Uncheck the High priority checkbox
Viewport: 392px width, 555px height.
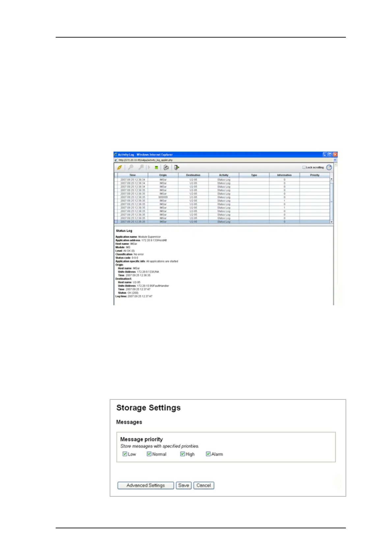(182, 454)
